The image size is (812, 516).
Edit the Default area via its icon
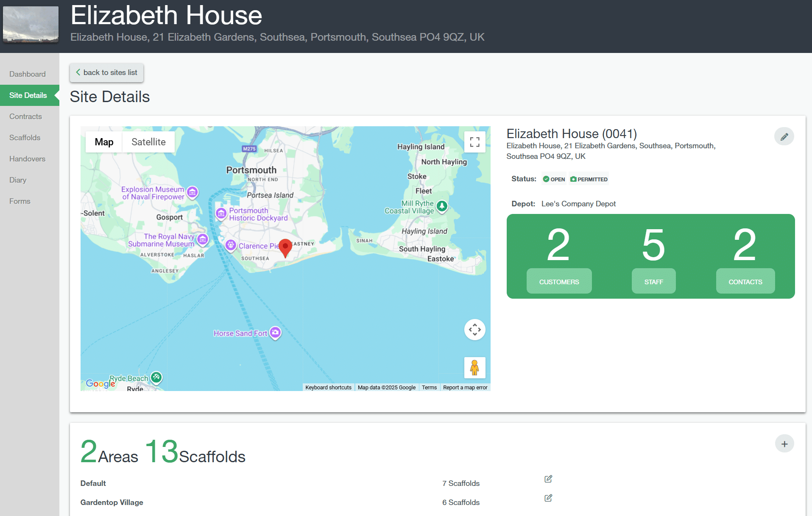[x=548, y=479]
